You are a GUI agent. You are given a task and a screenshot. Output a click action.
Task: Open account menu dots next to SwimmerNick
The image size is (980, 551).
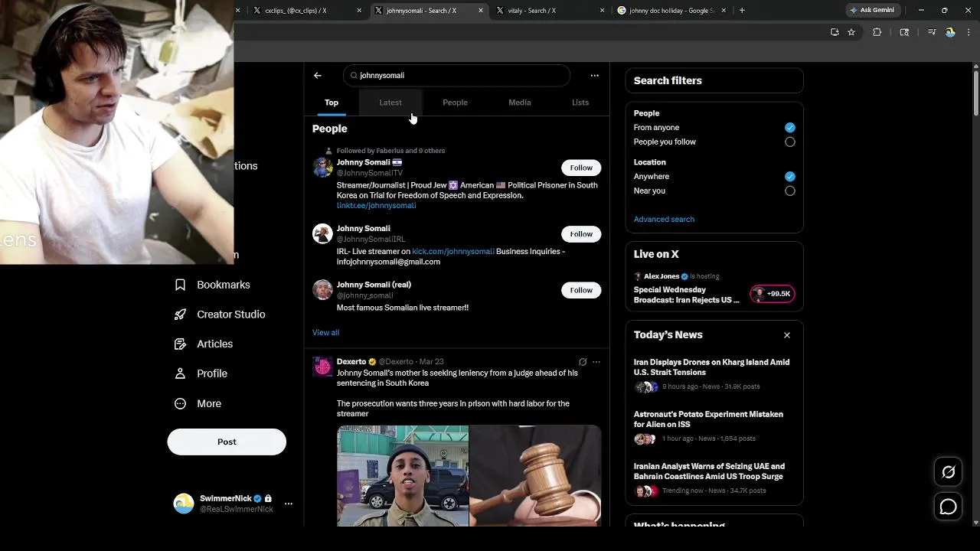coord(288,504)
